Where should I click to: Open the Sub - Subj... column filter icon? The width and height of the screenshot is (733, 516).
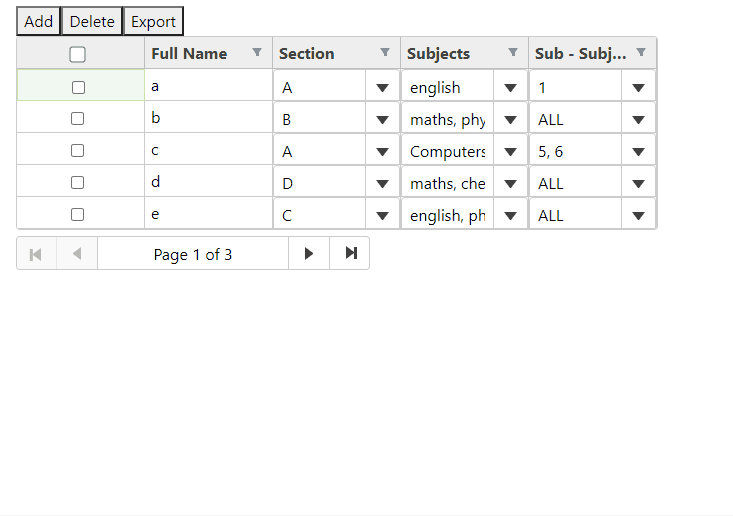pyautogui.click(x=641, y=52)
